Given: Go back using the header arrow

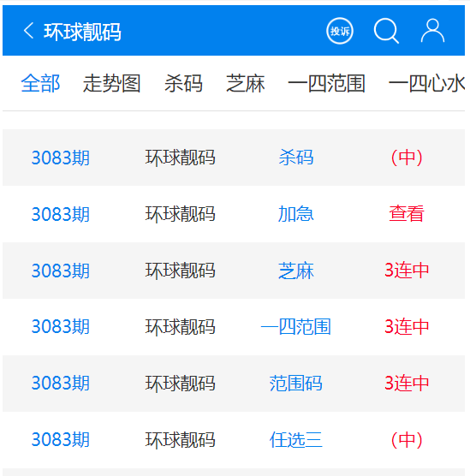Looking at the screenshot, I should (x=28, y=31).
